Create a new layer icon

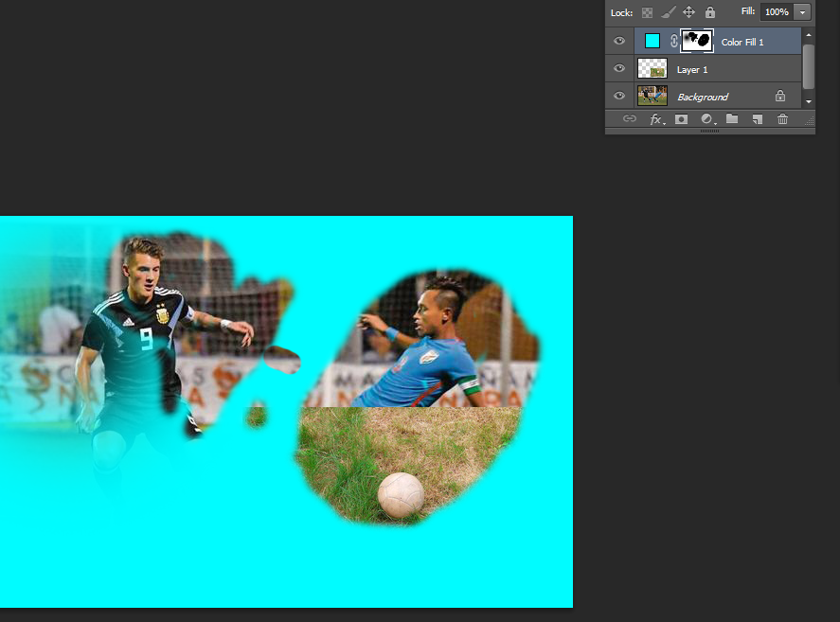click(x=757, y=119)
